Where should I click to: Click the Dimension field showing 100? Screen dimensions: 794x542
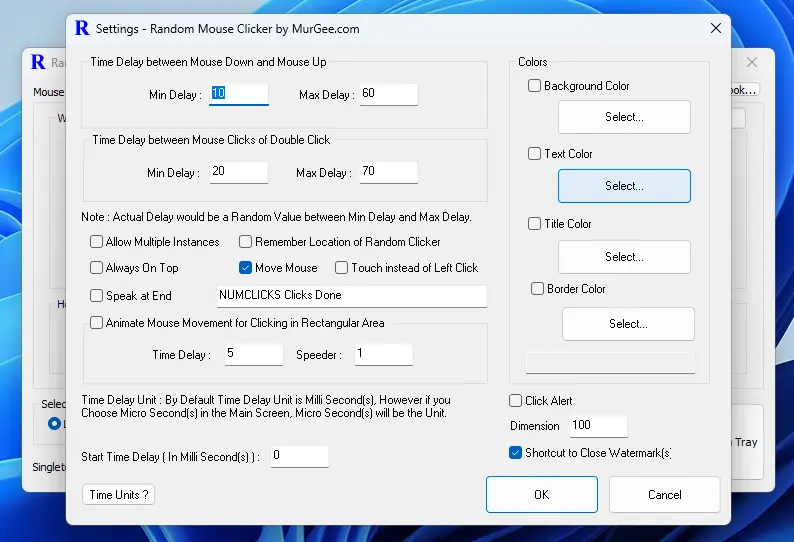tap(599, 426)
